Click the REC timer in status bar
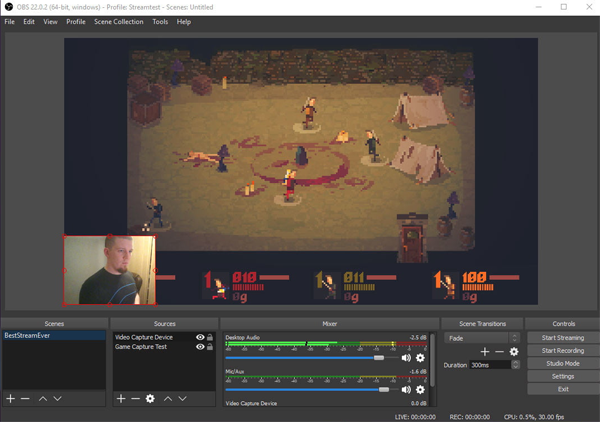 tap(470, 417)
